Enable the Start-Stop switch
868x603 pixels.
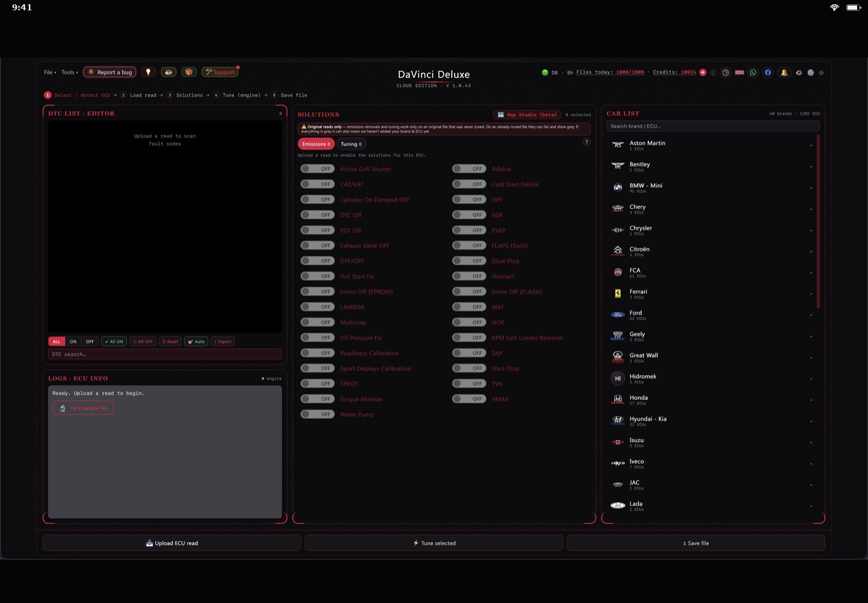[469, 368]
